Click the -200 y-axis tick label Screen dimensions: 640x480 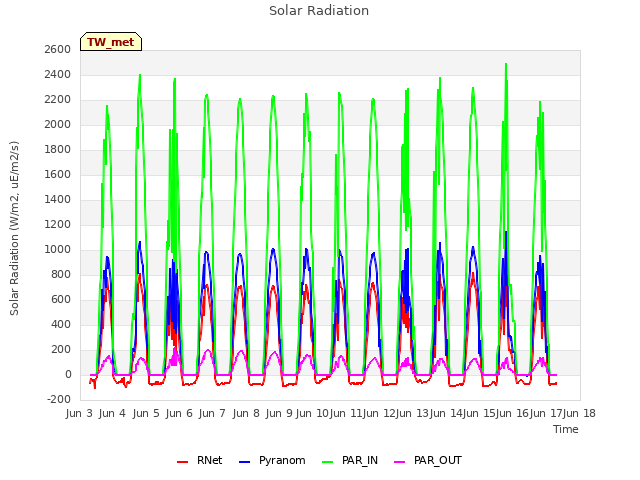(x=59, y=400)
